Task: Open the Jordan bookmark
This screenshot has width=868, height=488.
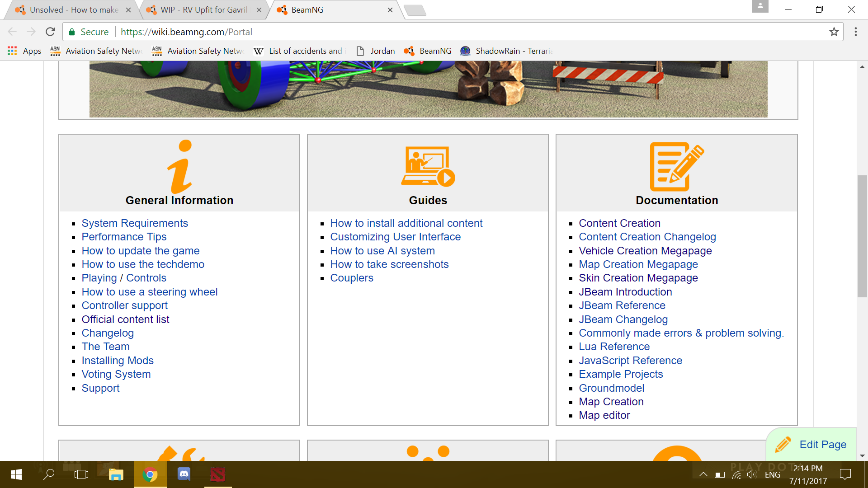Action: click(376, 51)
